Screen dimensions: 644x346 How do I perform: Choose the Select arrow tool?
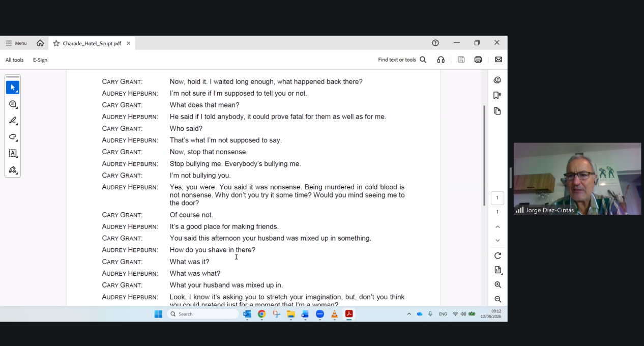(x=13, y=88)
